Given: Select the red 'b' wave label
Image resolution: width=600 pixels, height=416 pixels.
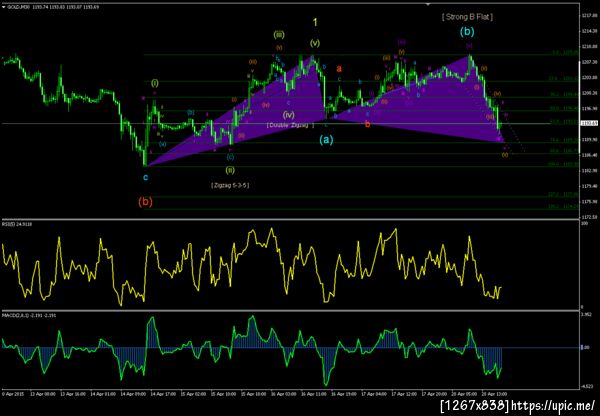Looking at the screenshot, I should coord(367,124).
